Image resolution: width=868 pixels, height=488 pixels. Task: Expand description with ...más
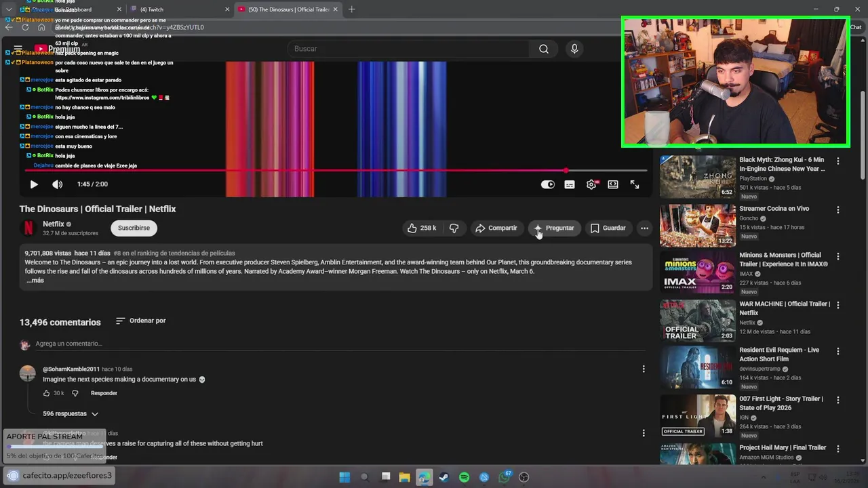[x=35, y=281]
